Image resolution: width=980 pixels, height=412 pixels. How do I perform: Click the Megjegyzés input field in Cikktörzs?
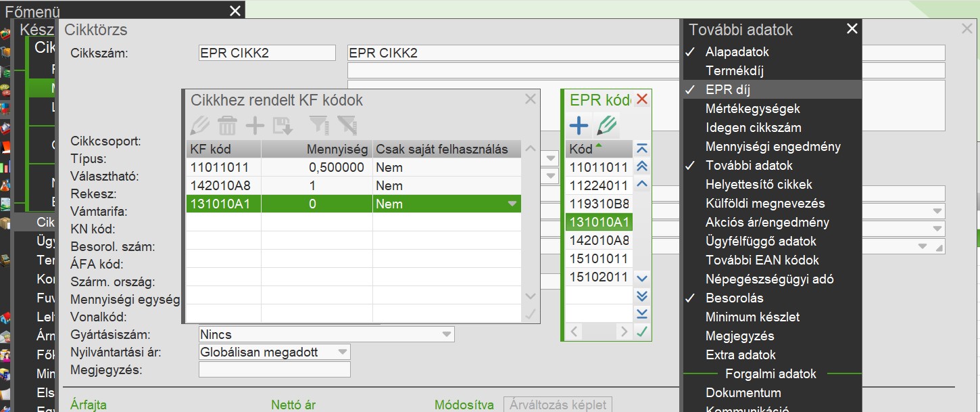274,369
